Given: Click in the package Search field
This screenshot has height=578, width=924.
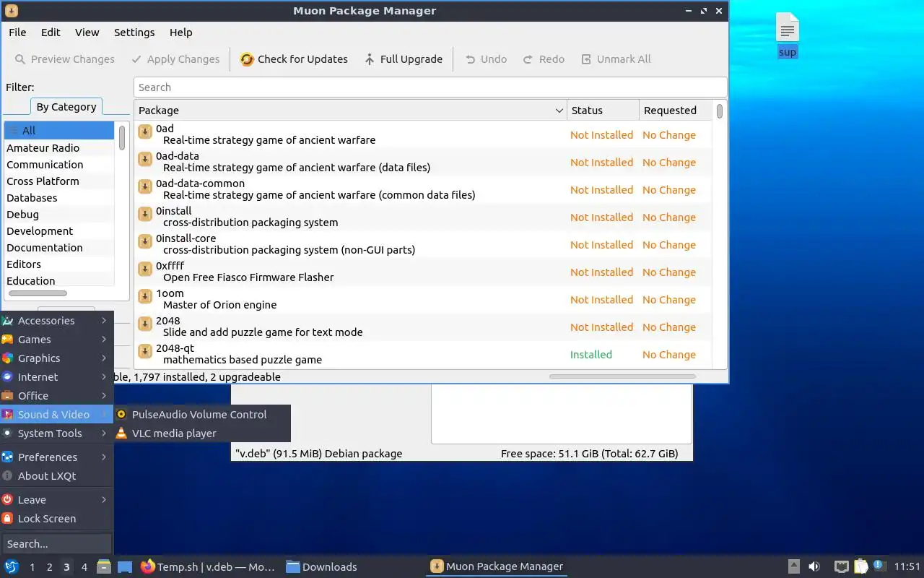Looking at the screenshot, I should [430, 87].
